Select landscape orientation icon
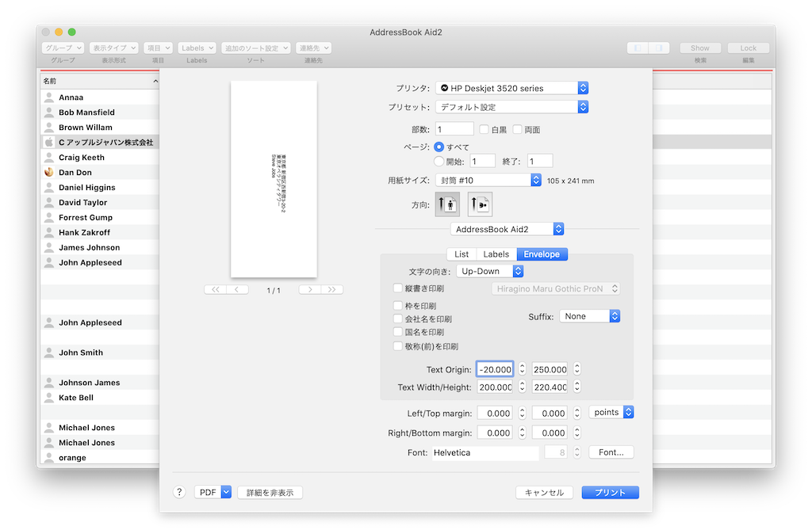 tap(480, 204)
